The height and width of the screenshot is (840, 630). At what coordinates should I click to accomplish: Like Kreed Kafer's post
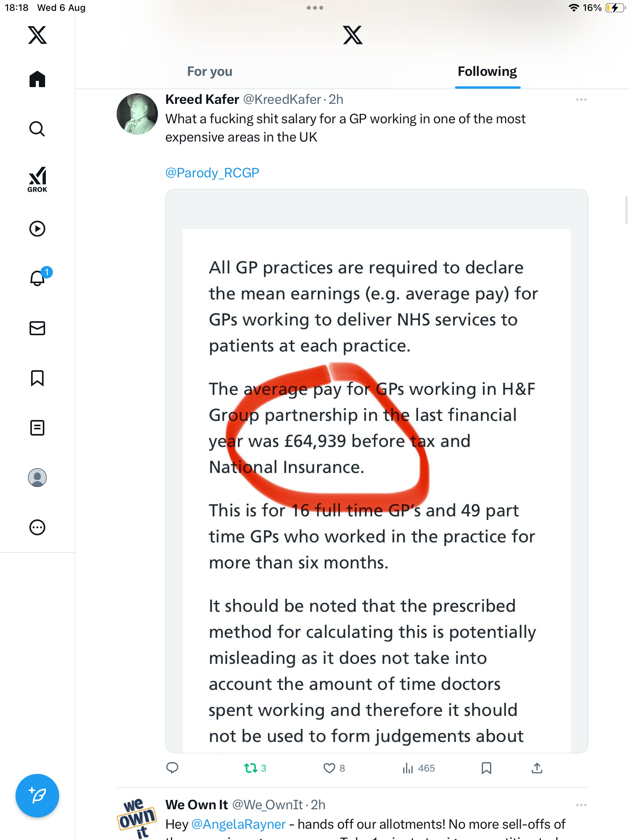click(x=330, y=768)
